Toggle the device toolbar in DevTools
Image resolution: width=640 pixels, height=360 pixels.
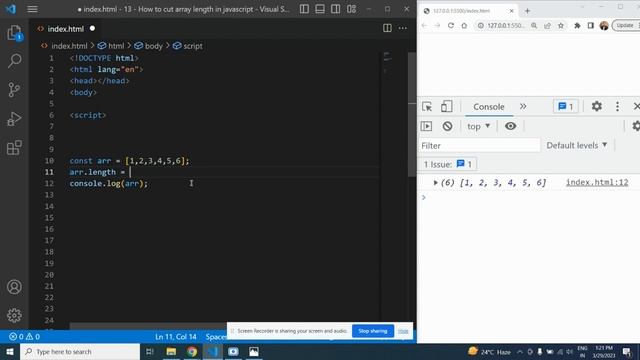pos(447,107)
